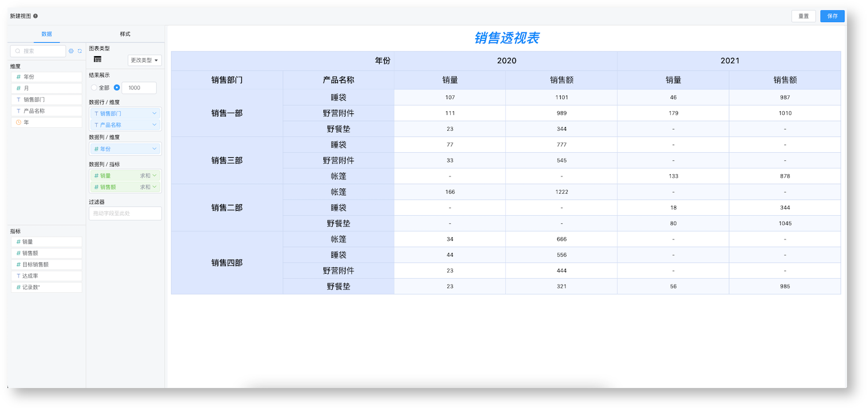Click the clock icon of the 年 field
Screen dimensions: 868x409
point(19,122)
